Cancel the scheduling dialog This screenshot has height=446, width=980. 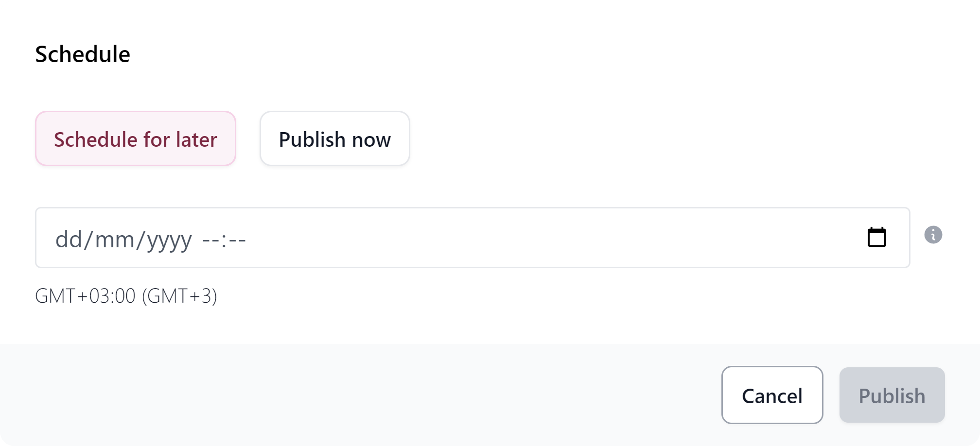(x=772, y=395)
